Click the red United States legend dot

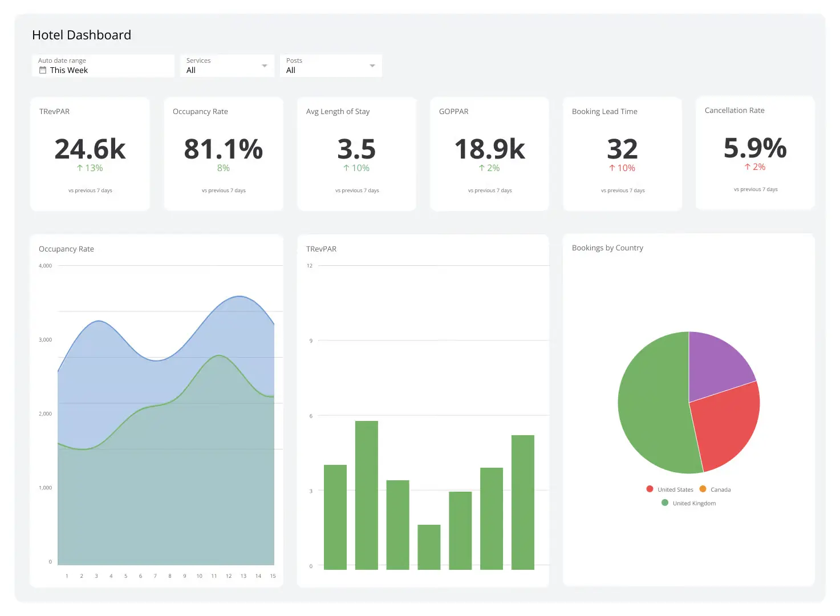[x=650, y=489]
